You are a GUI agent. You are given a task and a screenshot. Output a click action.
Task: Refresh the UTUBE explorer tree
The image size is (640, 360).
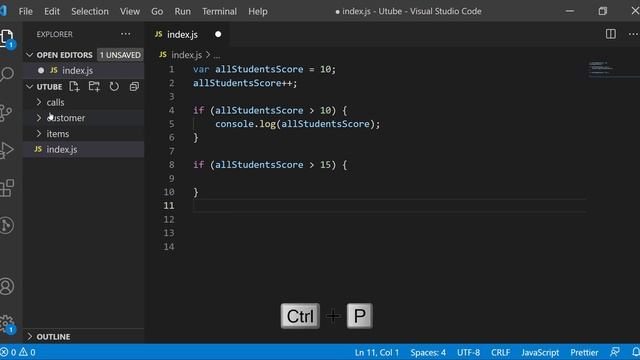click(114, 87)
